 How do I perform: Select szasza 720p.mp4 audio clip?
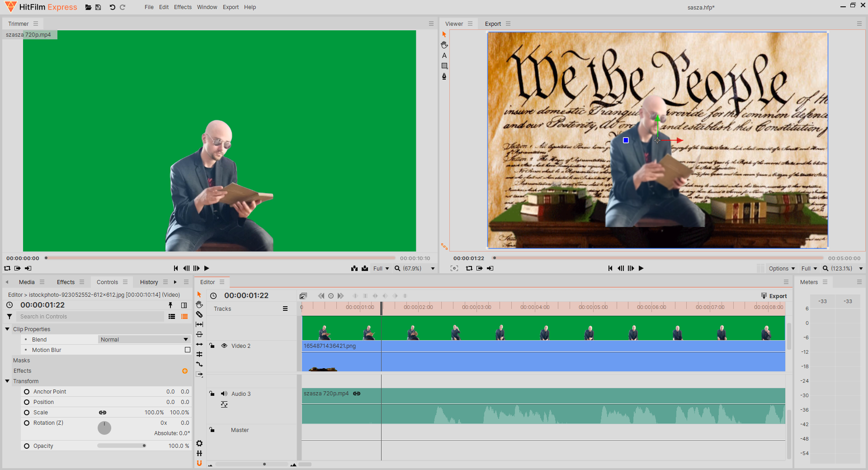[543, 406]
